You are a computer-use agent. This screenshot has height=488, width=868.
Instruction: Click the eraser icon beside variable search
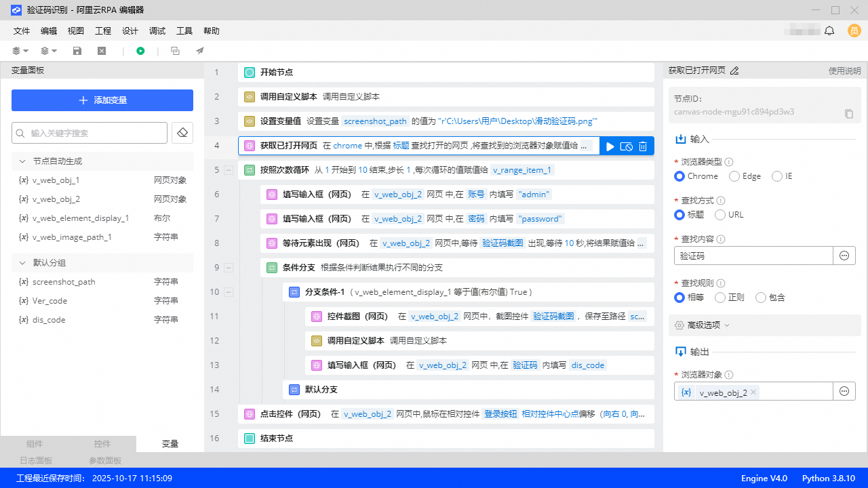[182, 133]
